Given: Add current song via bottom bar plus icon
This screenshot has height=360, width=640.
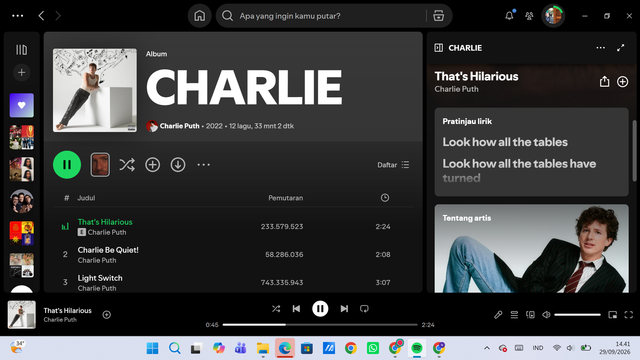Looking at the screenshot, I should (107, 315).
